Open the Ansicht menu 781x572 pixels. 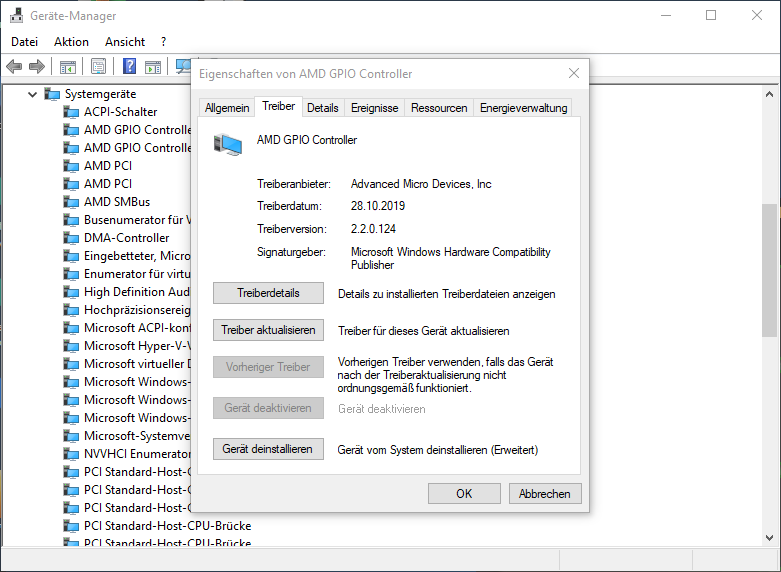[x=125, y=42]
